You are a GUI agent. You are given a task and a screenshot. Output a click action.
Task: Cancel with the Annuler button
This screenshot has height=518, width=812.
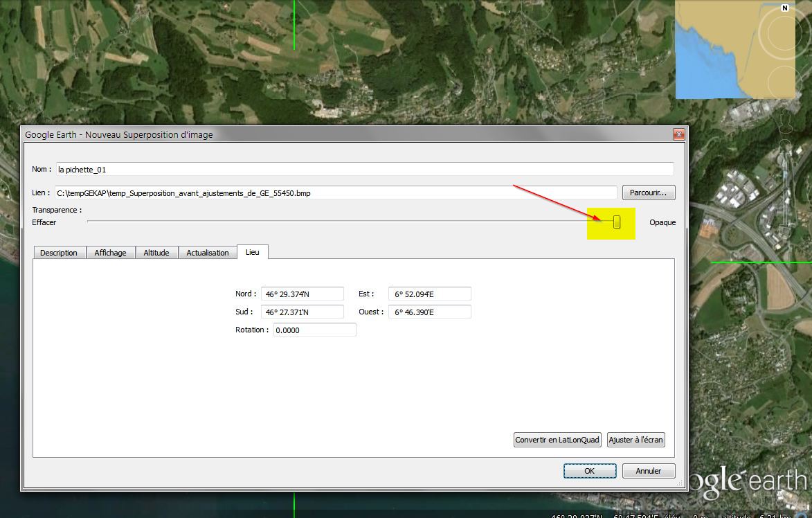click(x=649, y=471)
